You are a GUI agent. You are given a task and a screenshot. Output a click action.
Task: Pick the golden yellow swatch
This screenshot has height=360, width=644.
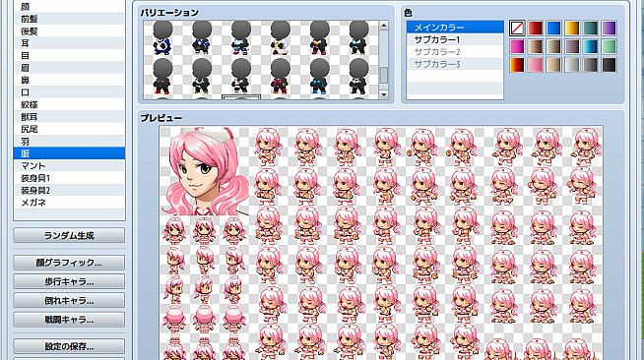coord(572,28)
